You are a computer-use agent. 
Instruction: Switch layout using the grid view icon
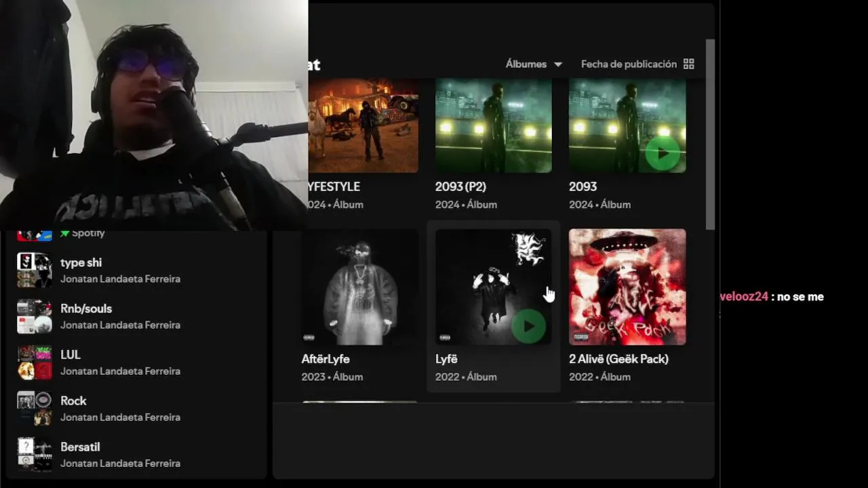pyautogui.click(x=688, y=64)
